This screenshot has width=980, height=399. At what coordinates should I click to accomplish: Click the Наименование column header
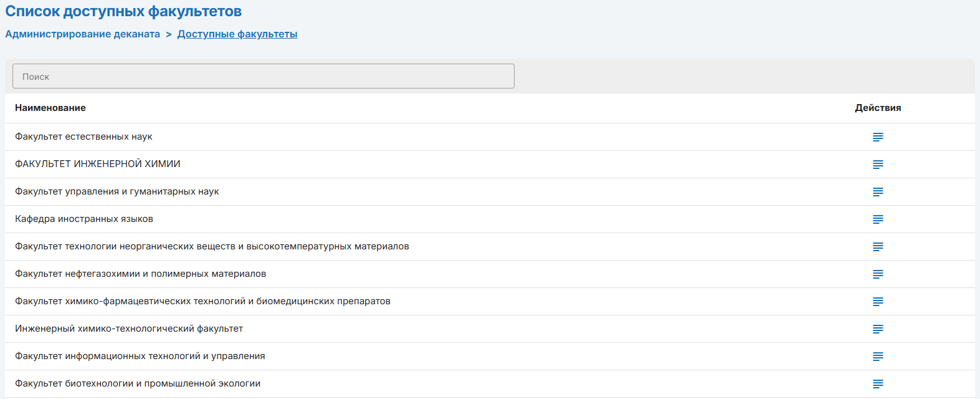point(50,108)
